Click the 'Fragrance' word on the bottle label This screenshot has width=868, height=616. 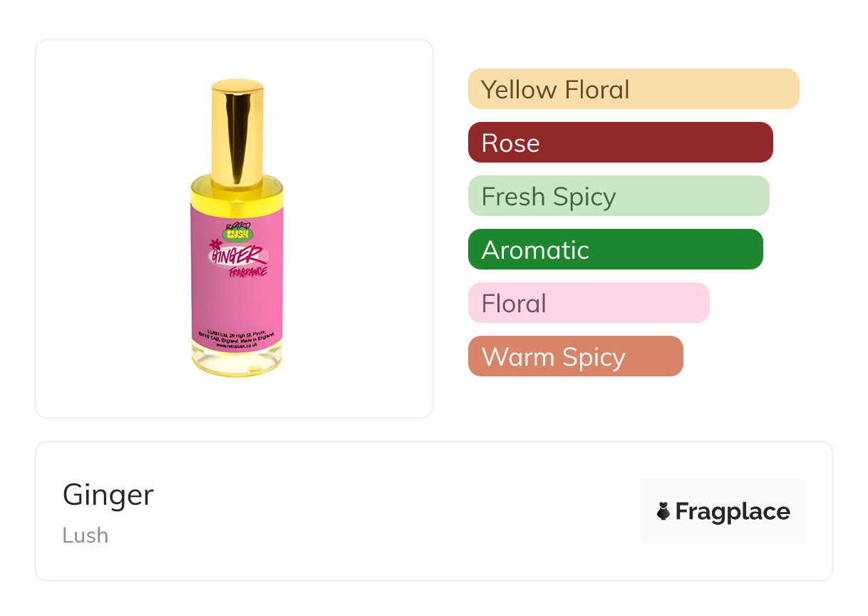[247, 272]
